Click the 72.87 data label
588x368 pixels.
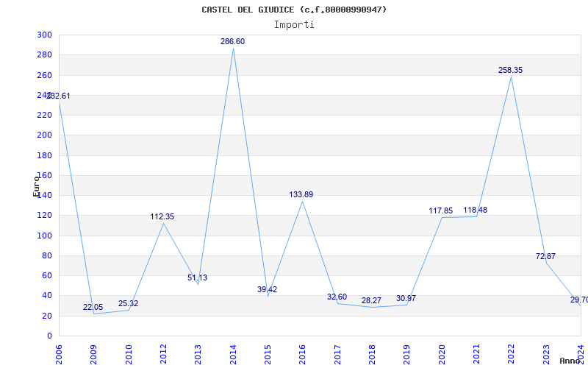point(545,256)
